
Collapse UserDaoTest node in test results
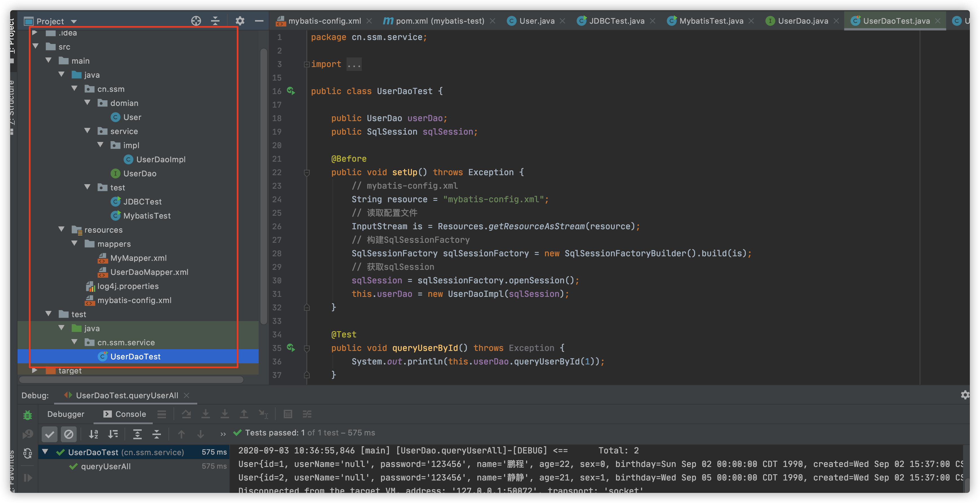45,452
